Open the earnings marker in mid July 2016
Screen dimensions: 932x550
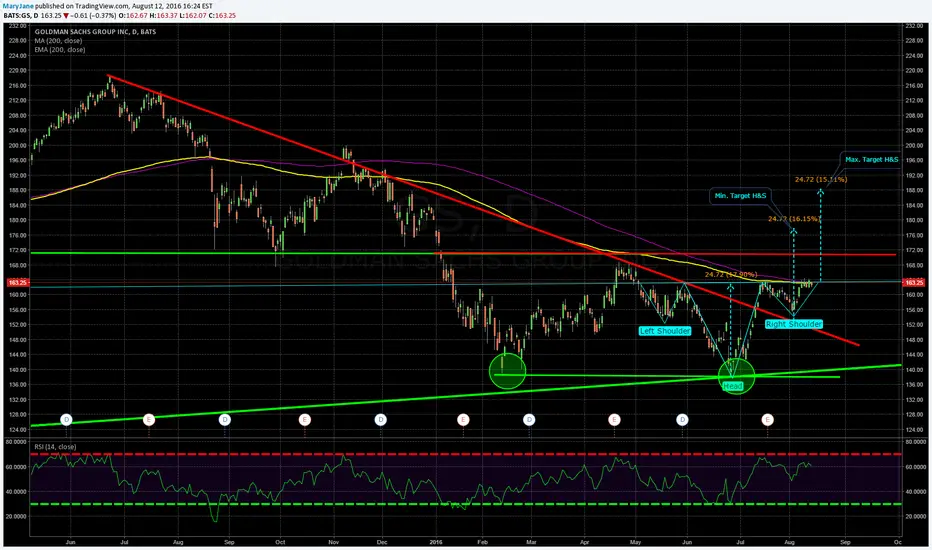767,420
